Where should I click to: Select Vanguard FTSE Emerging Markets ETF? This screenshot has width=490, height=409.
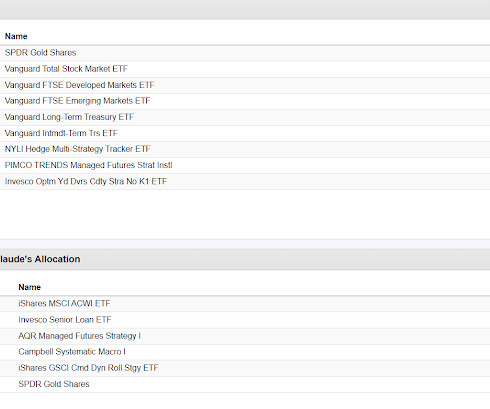click(77, 101)
